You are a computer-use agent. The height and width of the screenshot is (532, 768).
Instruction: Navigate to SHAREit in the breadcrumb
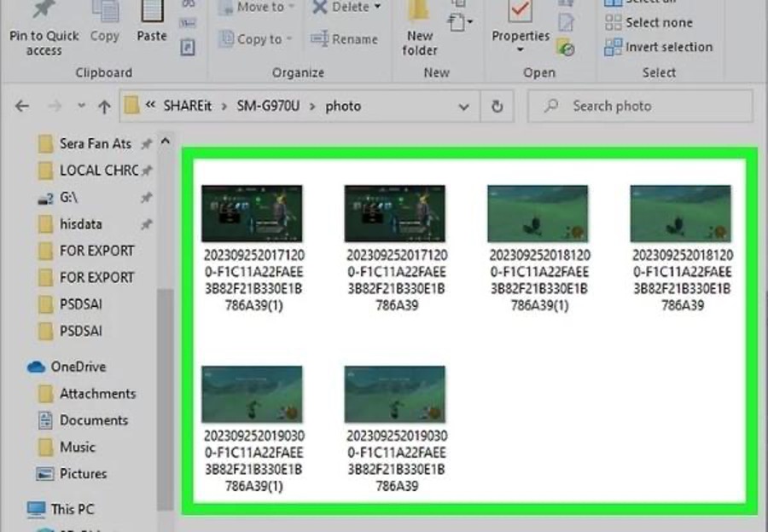[x=188, y=107]
